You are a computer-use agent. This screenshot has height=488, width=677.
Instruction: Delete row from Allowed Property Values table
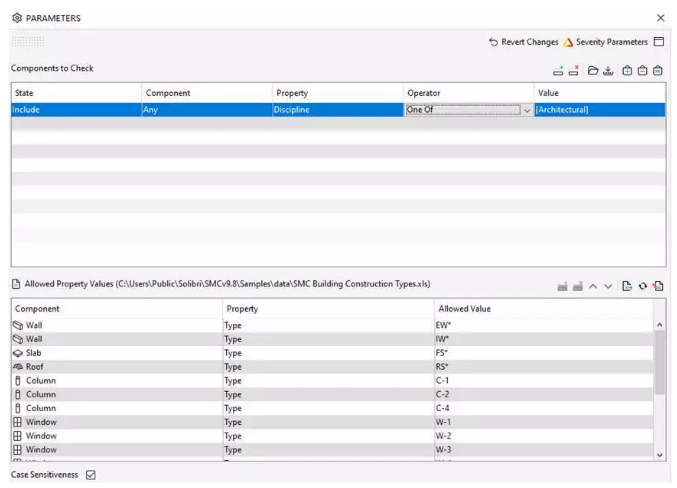click(x=578, y=286)
